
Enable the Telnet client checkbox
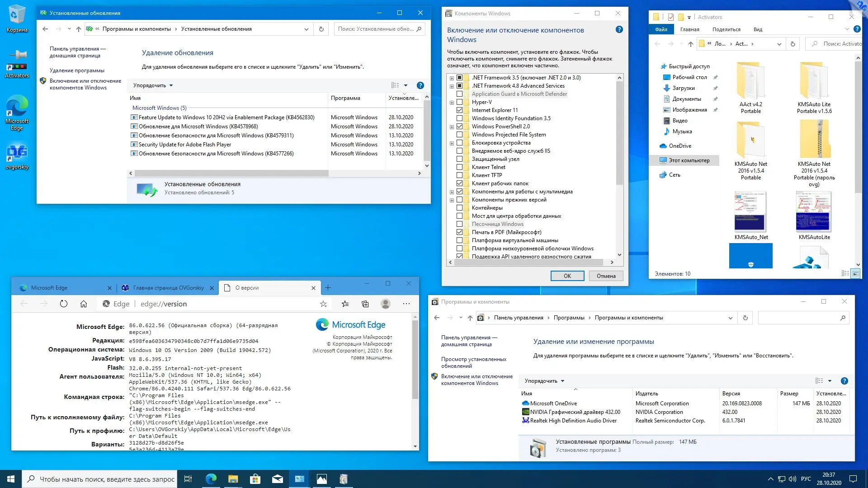click(x=459, y=167)
